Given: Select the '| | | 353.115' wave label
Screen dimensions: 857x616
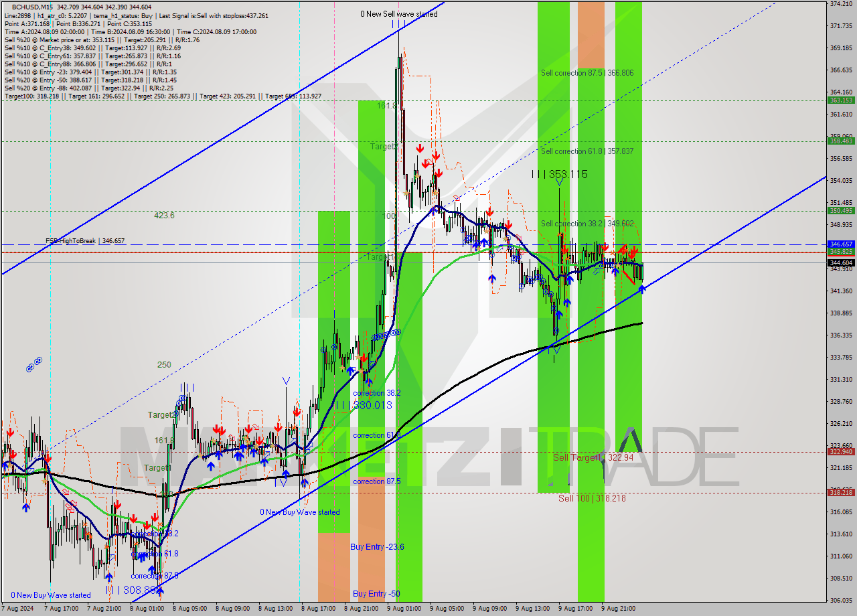Looking at the screenshot, I should 559,174.
